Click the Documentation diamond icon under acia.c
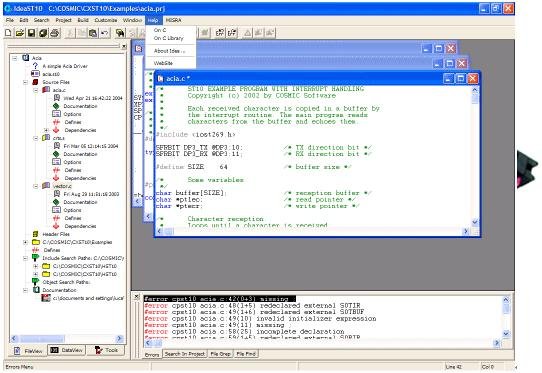542x373 pixels. point(56,106)
